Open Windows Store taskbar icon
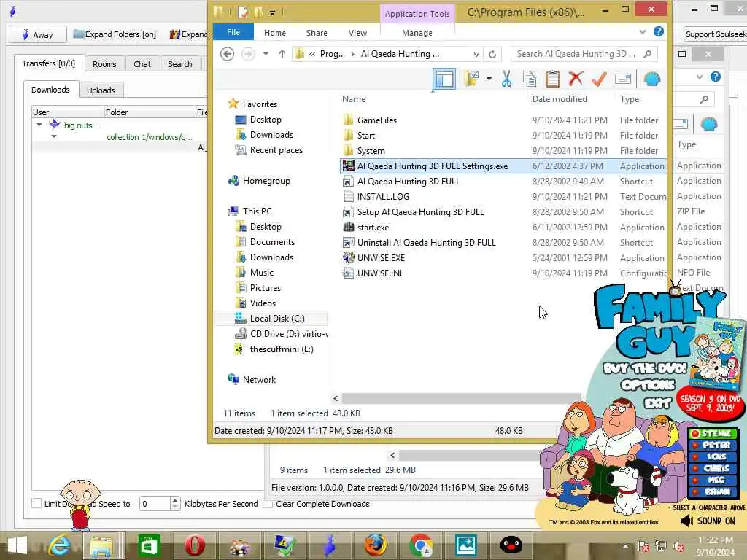Viewport: 747px width, 560px height. (149, 545)
